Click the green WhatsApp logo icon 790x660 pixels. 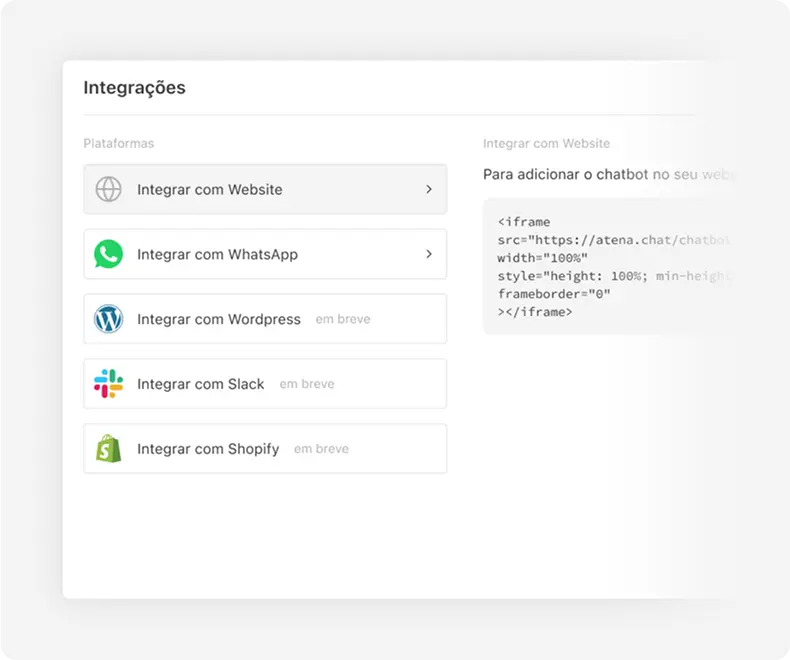[108, 254]
